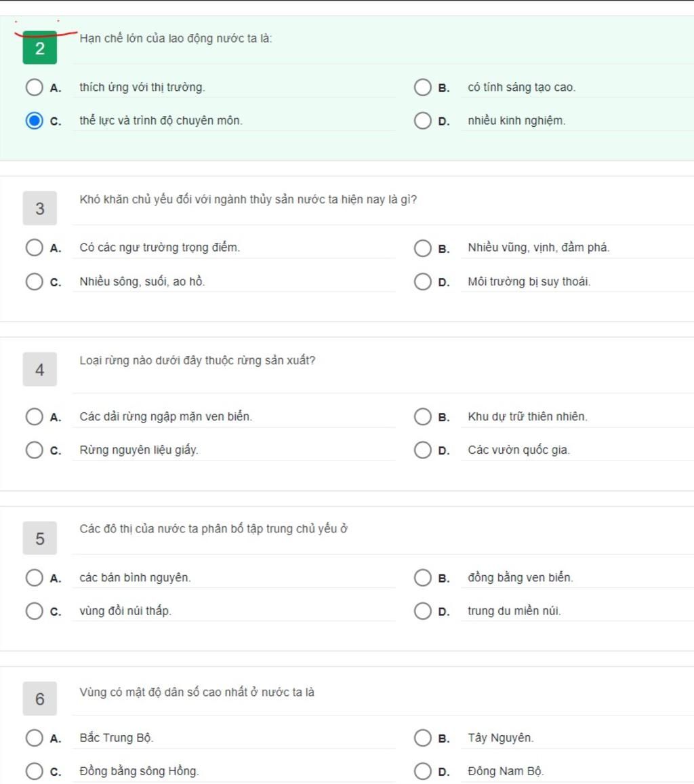694x784 pixels.
Task: Select 'Môi trường bị suy thoái' radio button
Action: click(422, 281)
